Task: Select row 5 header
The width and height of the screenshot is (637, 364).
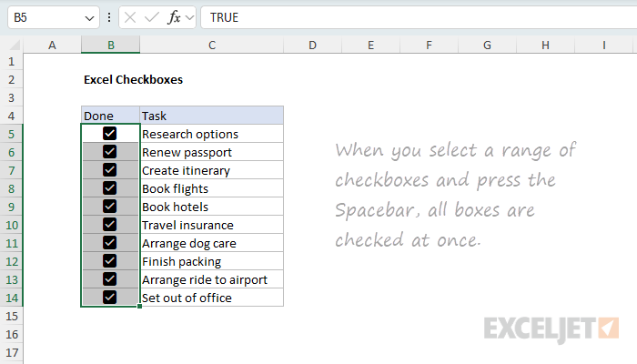Action: click(x=11, y=134)
